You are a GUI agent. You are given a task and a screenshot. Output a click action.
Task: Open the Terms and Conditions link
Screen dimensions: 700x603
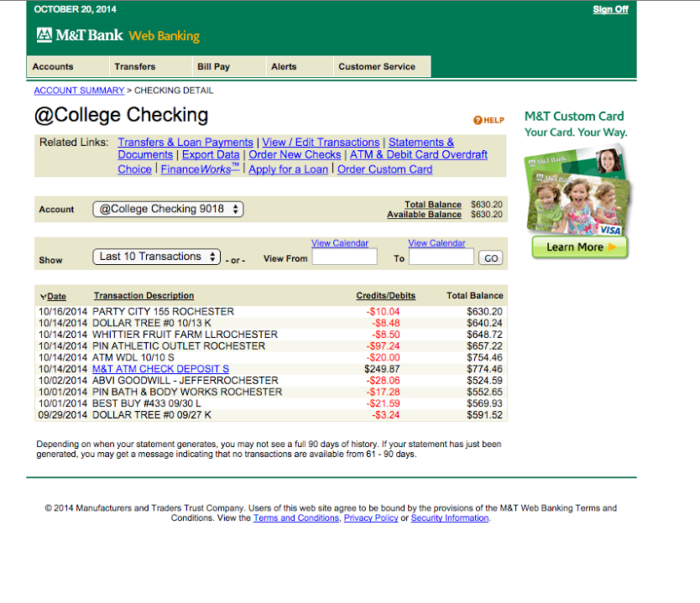(296, 517)
